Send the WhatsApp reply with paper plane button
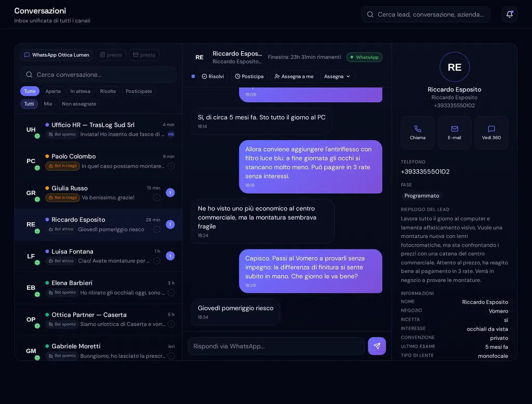532x404 pixels. click(377, 346)
